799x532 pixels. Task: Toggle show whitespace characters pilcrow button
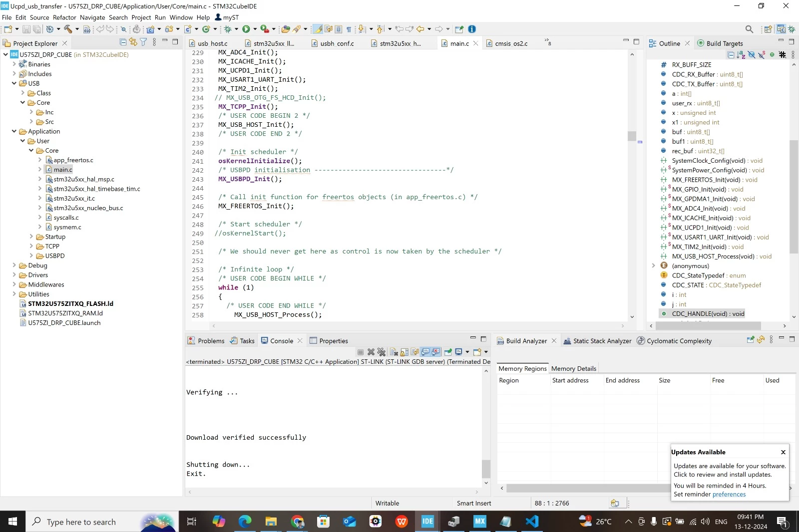349,29
